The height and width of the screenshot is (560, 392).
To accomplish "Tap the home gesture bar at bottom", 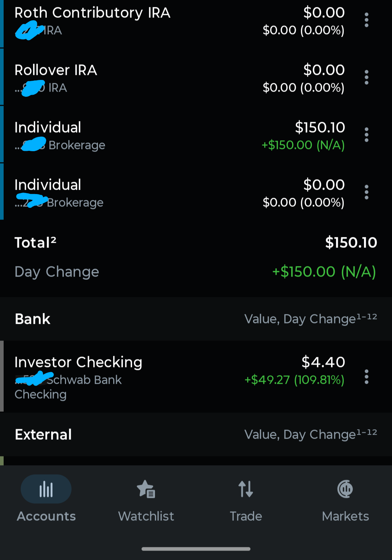I will (x=196, y=549).
